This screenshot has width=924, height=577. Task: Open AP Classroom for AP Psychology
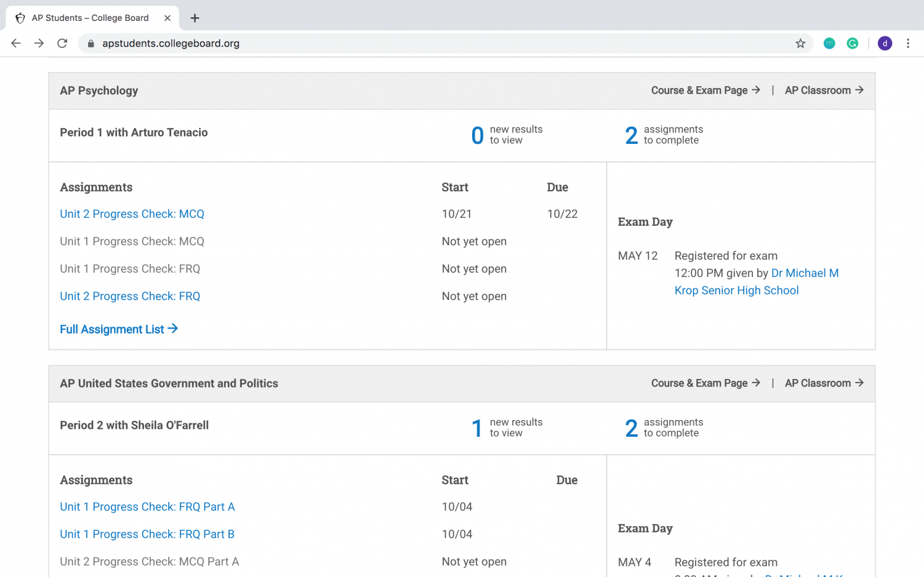pos(824,90)
